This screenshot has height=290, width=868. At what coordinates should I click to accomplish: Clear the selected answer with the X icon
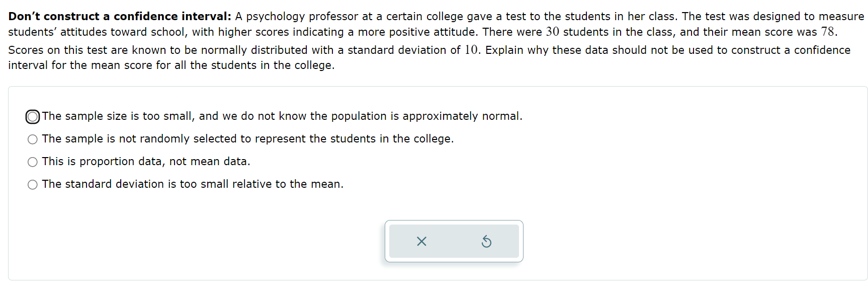pyautogui.click(x=421, y=242)
